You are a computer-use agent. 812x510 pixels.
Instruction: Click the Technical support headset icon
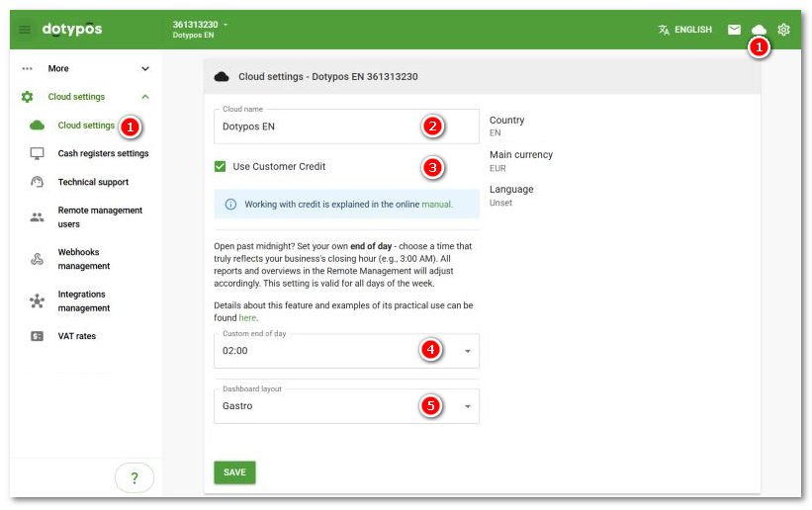click(x=37, y=182)
